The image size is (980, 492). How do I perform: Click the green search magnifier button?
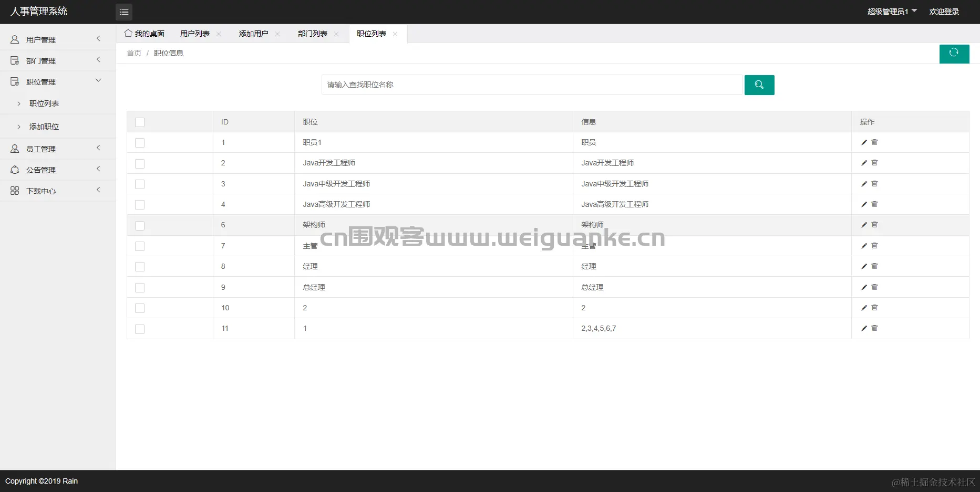[x=759, y=85]
